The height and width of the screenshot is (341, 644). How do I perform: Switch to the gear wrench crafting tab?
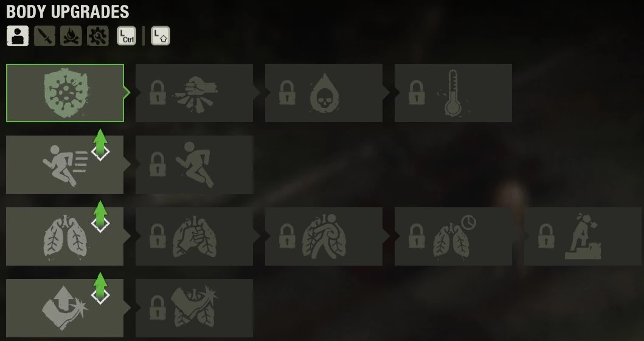pos(98,36)
